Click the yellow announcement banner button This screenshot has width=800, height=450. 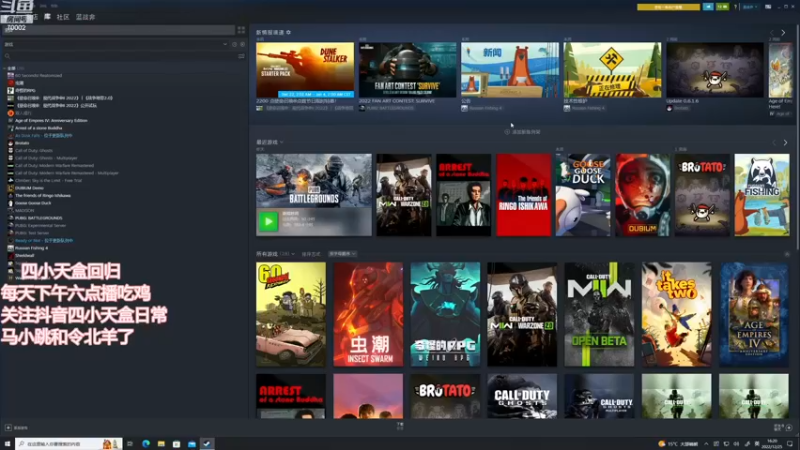[668, 7]
